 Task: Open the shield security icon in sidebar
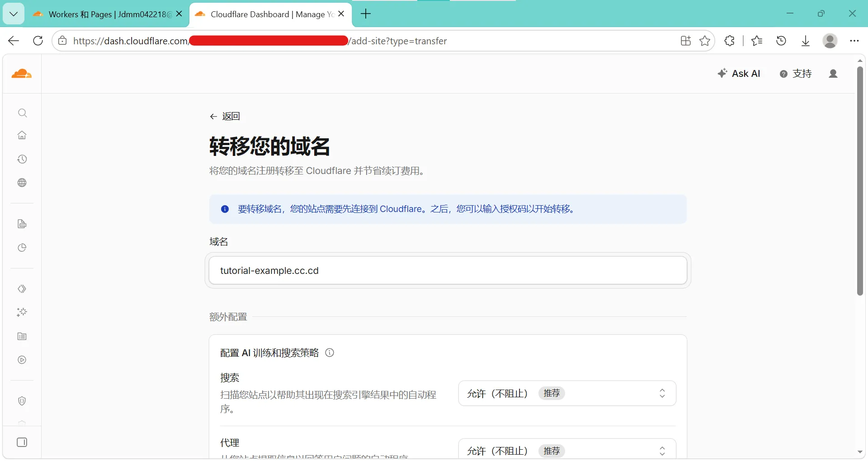(x=22, y=401)
